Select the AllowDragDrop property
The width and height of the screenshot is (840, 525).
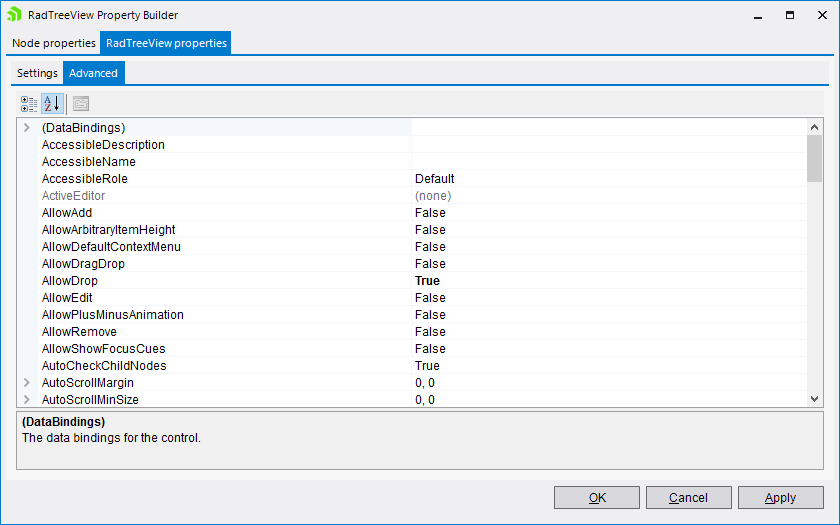(83, 264)
